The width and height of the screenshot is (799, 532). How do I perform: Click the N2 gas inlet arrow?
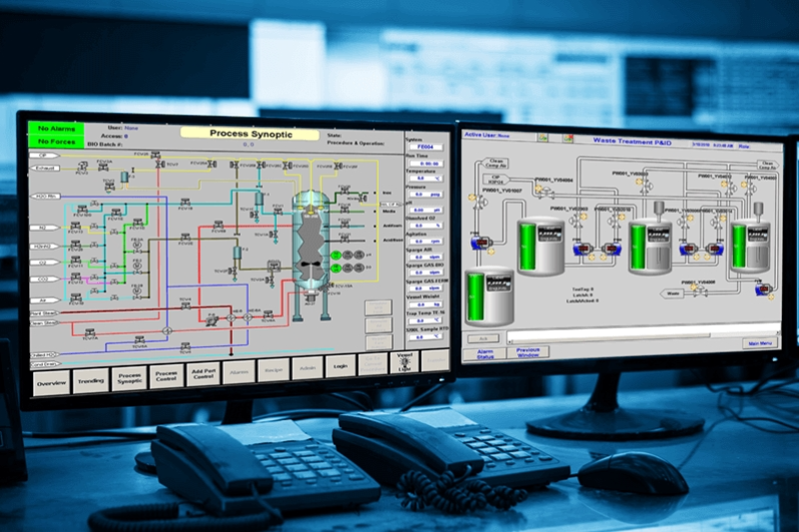pyautogui.click(x=45, y=229)
